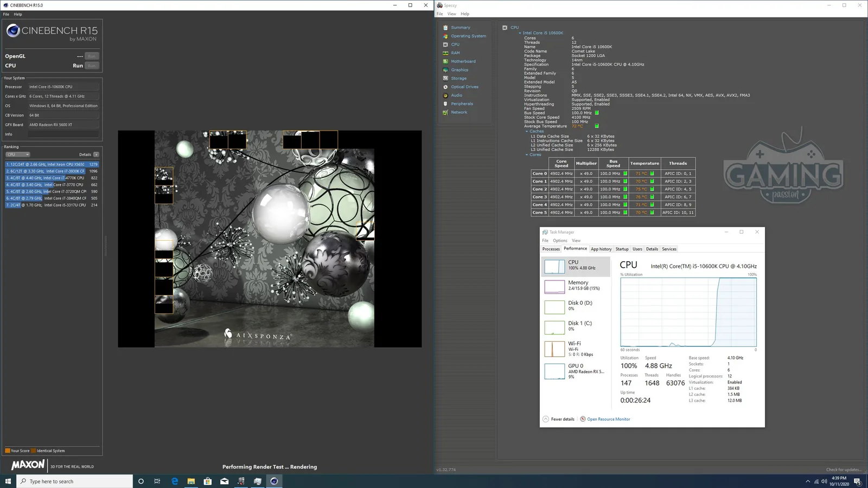This screenshot has width=868, height=488.
Task: Open the Storage section in Speccy
Action: (x=458, y=79)
